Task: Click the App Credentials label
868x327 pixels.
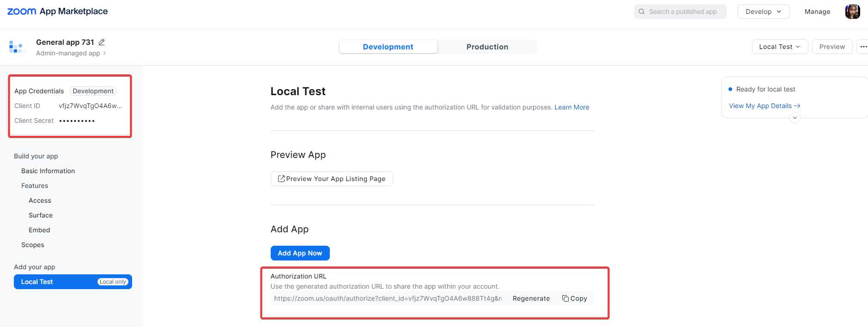Action: click(39, 91)
